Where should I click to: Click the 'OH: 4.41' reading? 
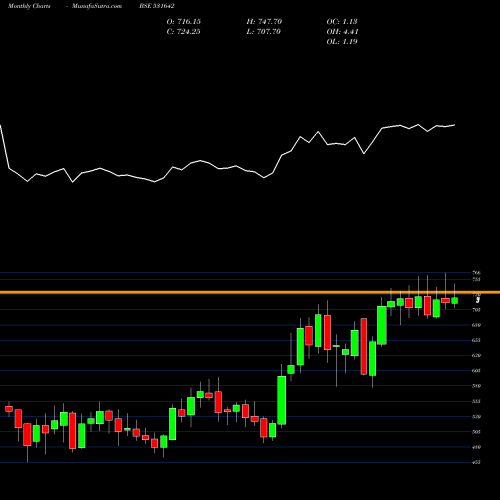(342, 32)
